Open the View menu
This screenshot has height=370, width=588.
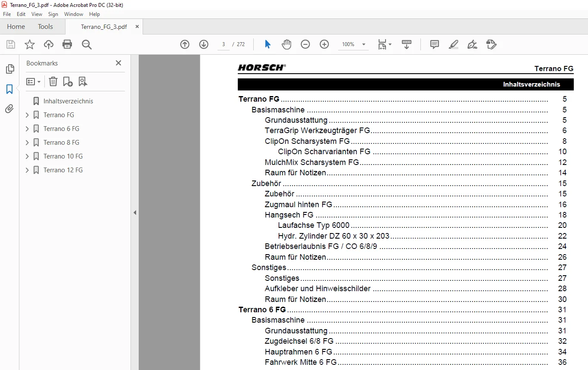tap(37, 14)
